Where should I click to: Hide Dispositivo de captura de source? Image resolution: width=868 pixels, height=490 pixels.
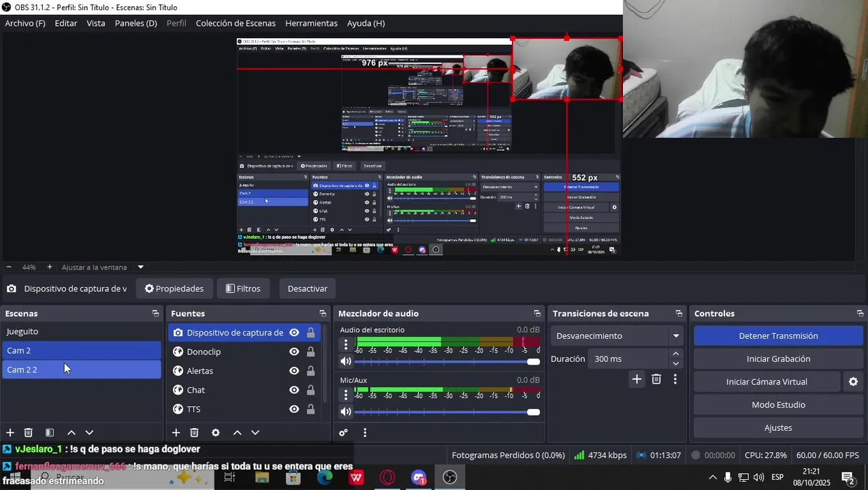point(294,333)
